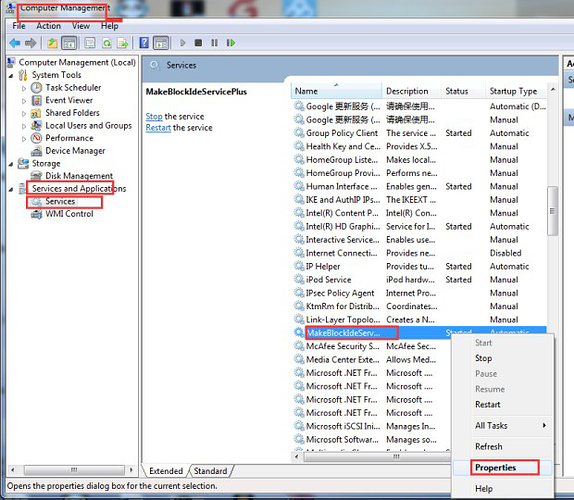574x500 pixels.
Task: Click the console tree horizontal scrollbar thumb
Action: (74, 470)
